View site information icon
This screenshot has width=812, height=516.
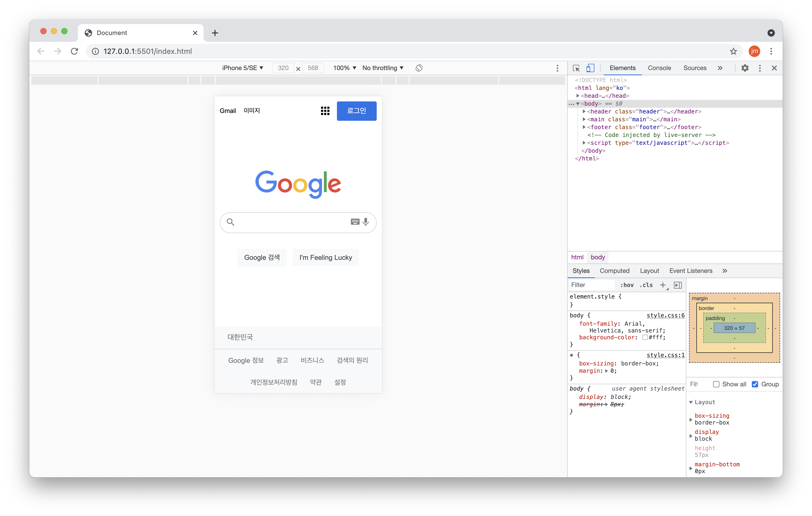(95, 51)
